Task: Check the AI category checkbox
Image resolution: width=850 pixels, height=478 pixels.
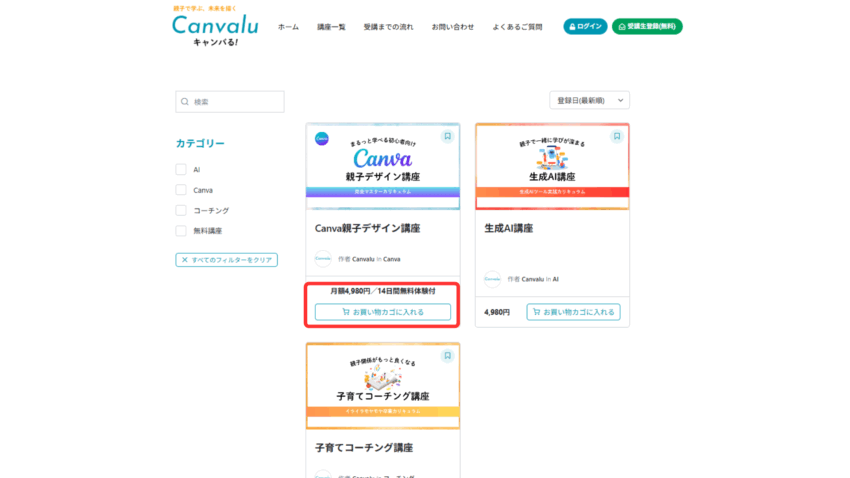Action: point(181,170)
